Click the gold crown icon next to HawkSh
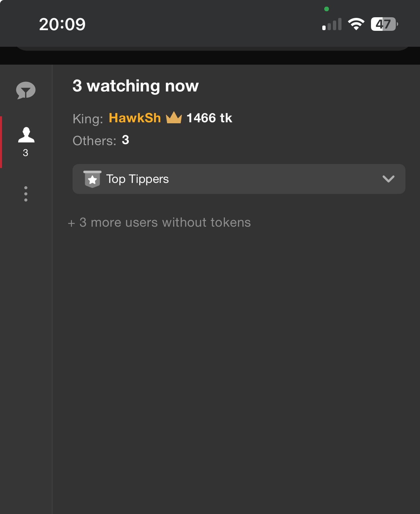 [174, 118]
